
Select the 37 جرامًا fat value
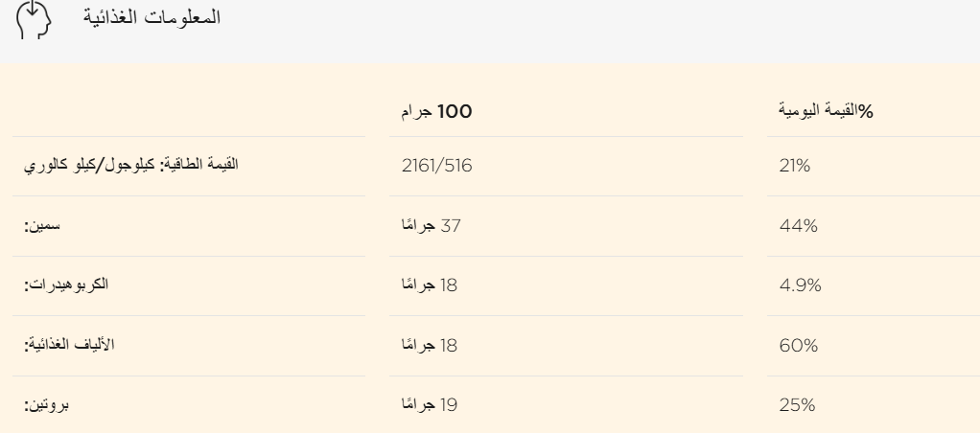(x=431, y=226)
